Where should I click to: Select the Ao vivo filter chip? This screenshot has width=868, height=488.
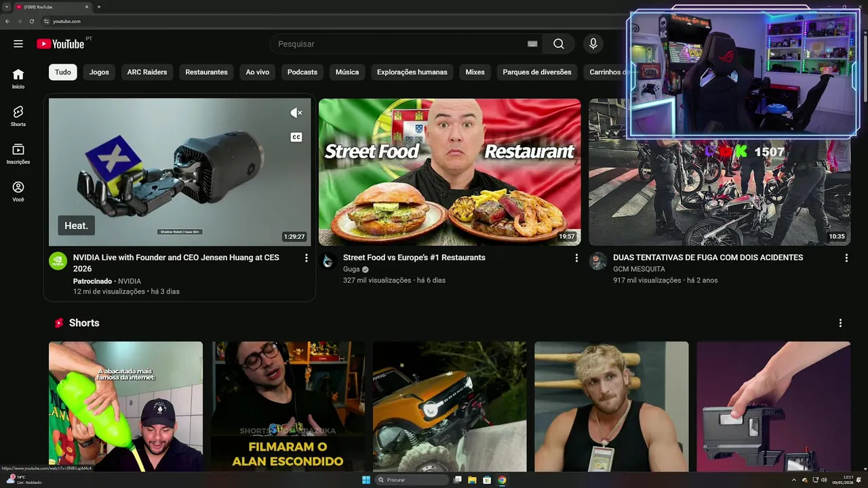pyautogui.click(x=258, y=72)
